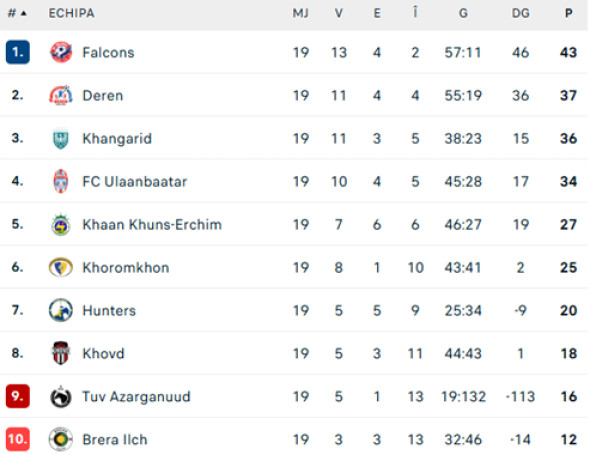Sort by rank using the # arrow
This screenshot has width=590, height=454.
click(x=17, y=14)
